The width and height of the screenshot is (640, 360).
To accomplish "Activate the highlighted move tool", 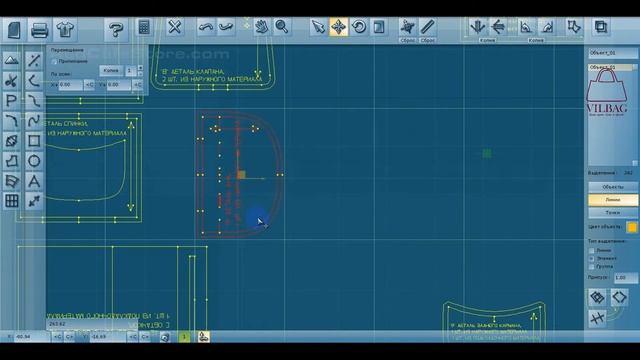I will 338,27.
